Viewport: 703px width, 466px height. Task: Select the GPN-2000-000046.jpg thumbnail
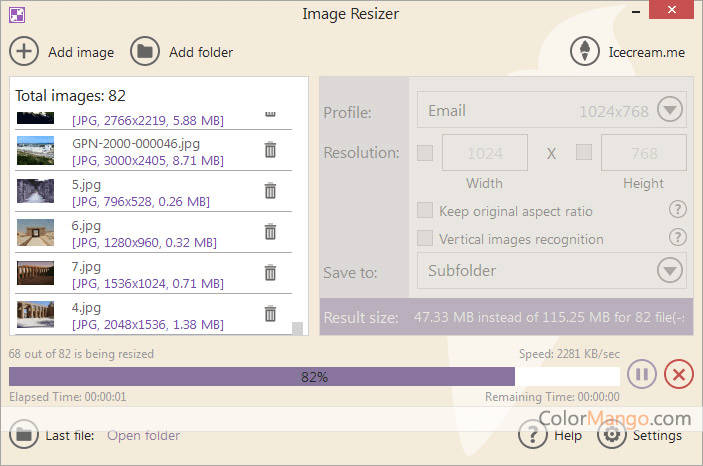pos(35,151)
